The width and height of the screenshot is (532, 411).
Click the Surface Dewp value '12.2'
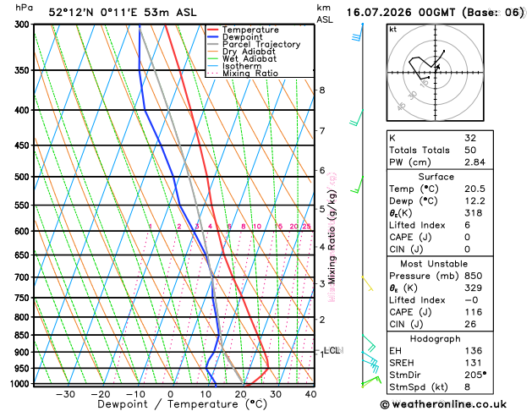coord(474,201)
